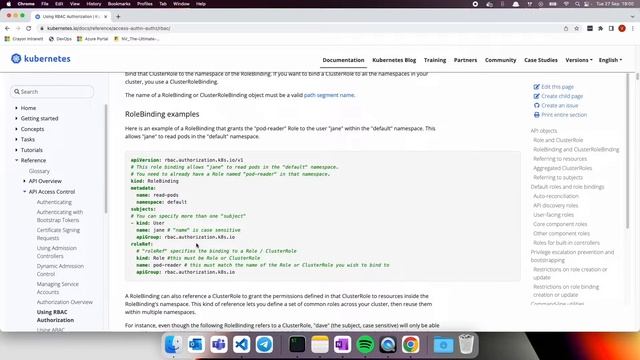Open Outlook from the dock

pos(196,344)
